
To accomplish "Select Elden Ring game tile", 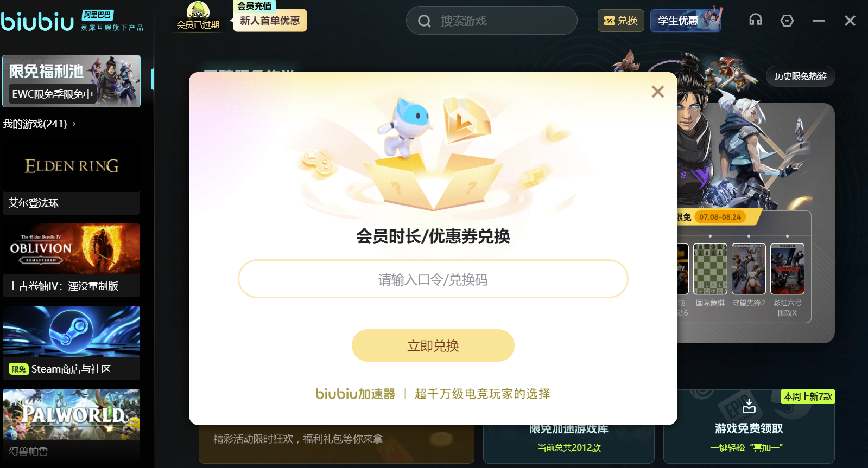I will tap(71, 178).
